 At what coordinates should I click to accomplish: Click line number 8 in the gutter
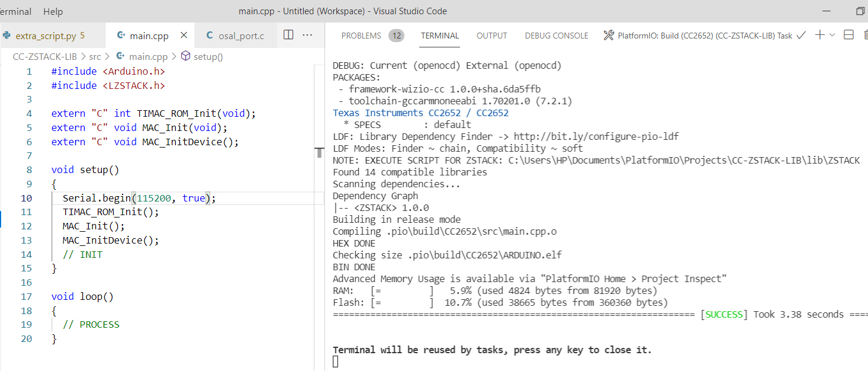point(30,169)
